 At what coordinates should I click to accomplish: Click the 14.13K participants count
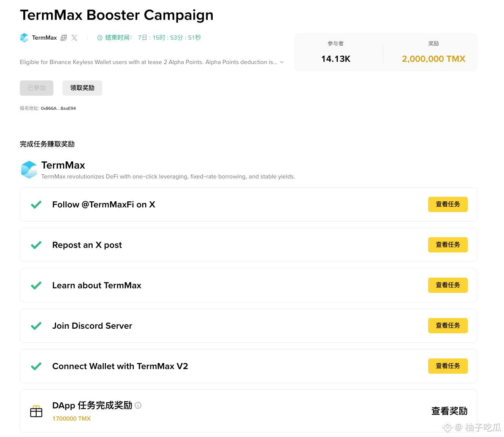[x=336, y=59]
